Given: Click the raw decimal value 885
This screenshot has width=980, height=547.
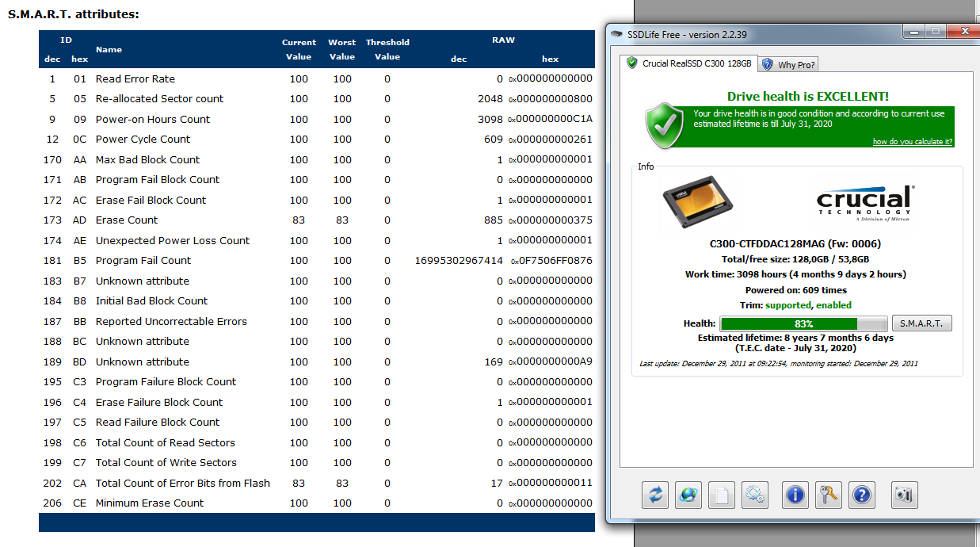Looking at the screenshot, I should point(494,220).
